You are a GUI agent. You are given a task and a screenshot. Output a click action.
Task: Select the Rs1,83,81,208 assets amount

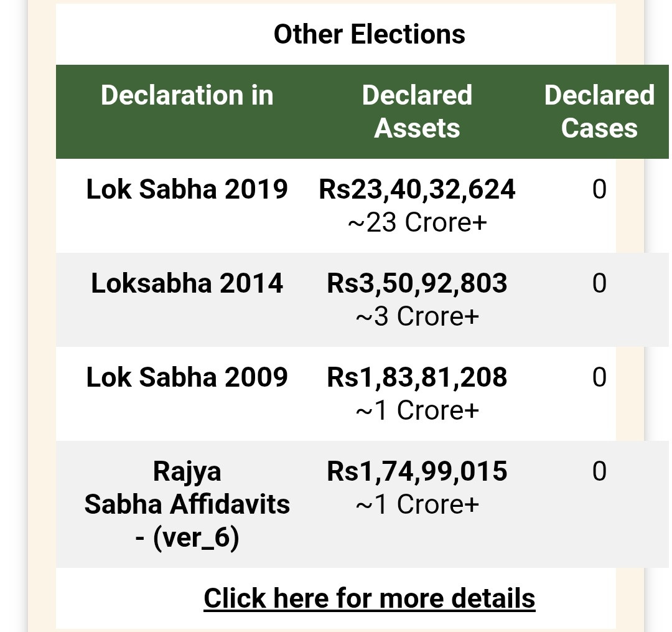(417, 377)
